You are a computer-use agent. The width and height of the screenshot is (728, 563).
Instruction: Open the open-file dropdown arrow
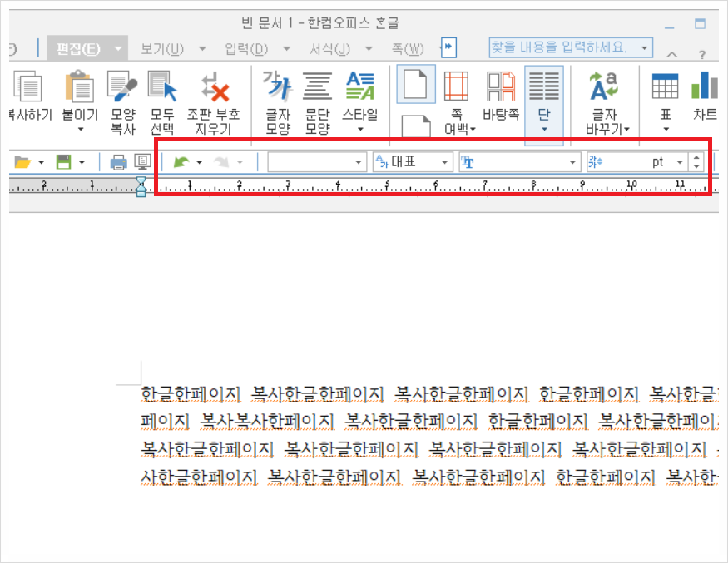coord(41,162)
